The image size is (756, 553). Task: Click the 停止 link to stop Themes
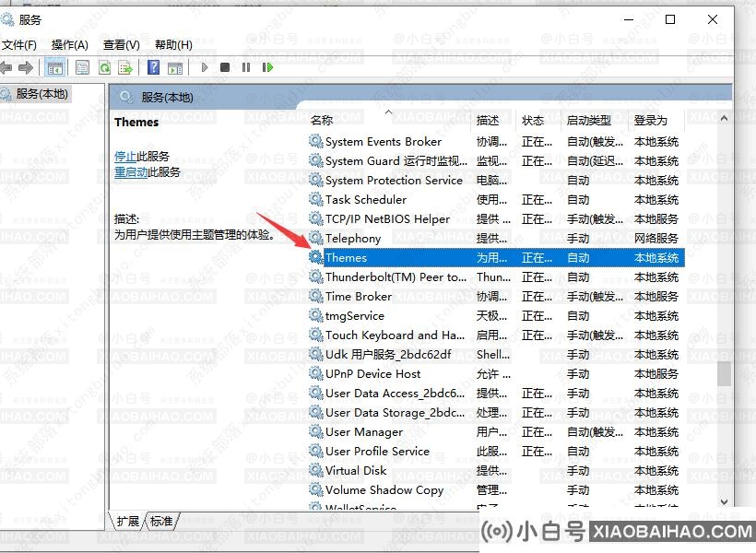click(125, 156)
